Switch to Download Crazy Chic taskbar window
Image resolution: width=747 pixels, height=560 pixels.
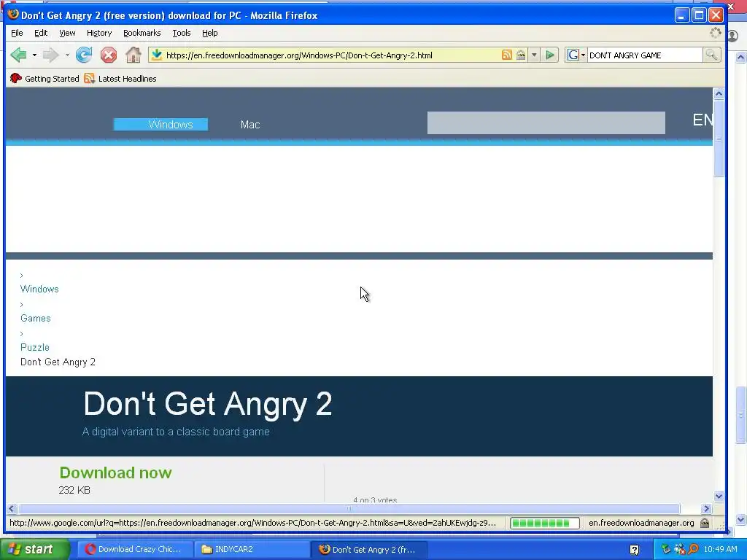[x=135, y=549]
